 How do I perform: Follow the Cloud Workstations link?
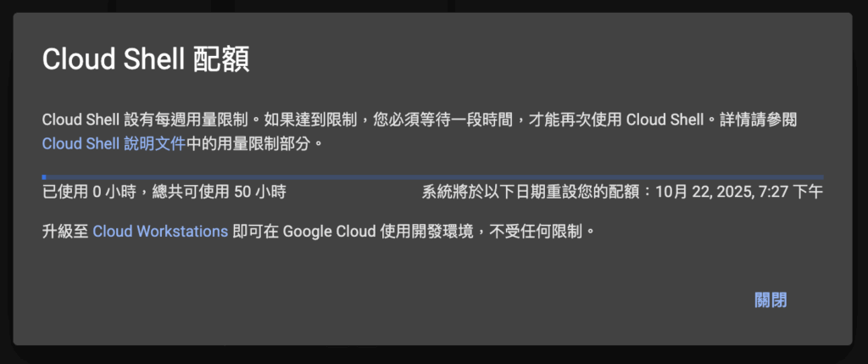[160, 231]
